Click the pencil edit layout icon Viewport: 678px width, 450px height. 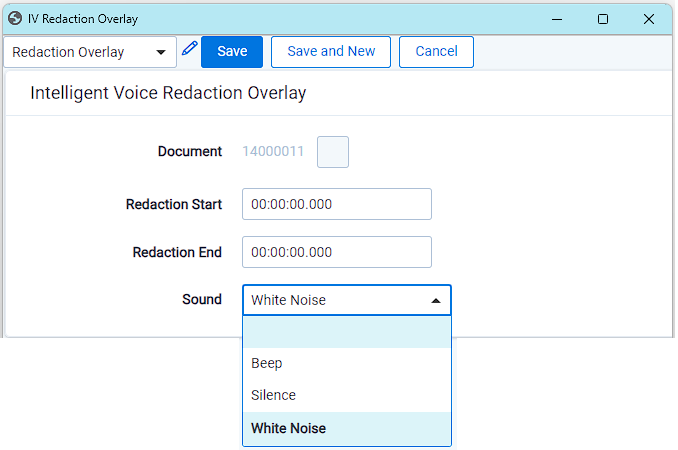(x=190, y=50)
